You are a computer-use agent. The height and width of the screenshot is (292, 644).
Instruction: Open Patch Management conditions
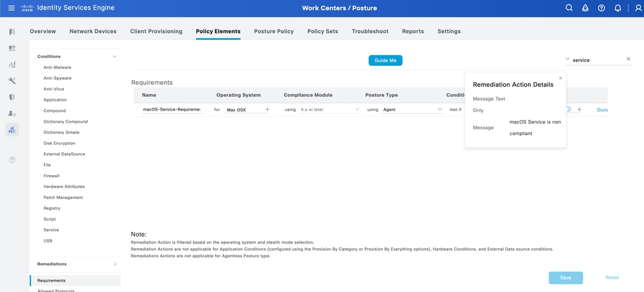pyautogui.click(x=63, y=198)
